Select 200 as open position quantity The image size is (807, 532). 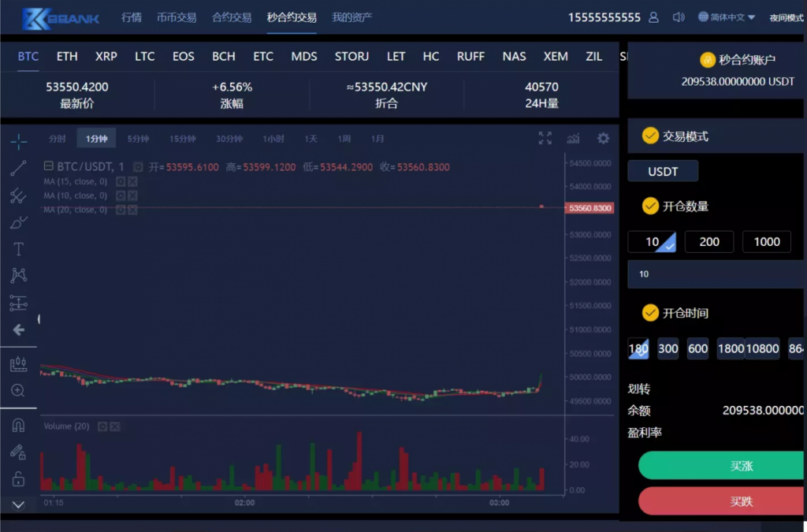point(709,242)
